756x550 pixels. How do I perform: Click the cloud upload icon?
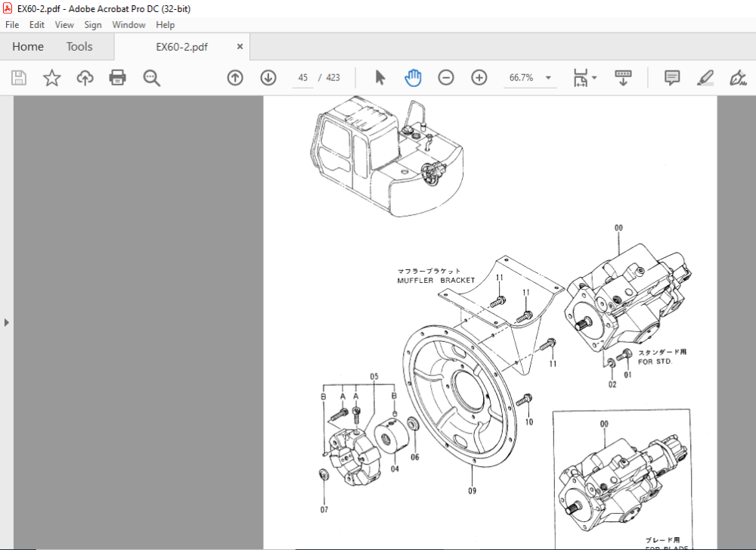pos(85,78)
